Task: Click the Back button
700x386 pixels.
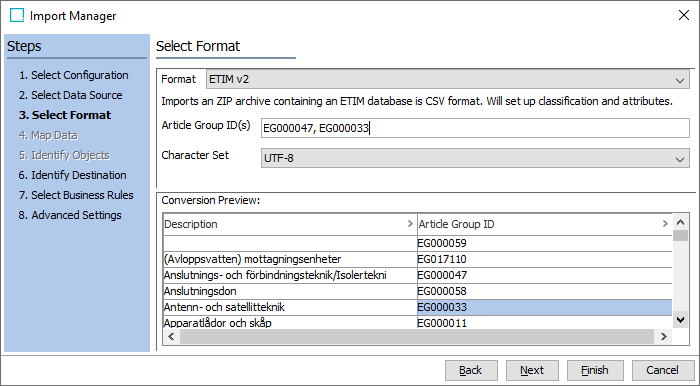Action: [x=471, y=370]
